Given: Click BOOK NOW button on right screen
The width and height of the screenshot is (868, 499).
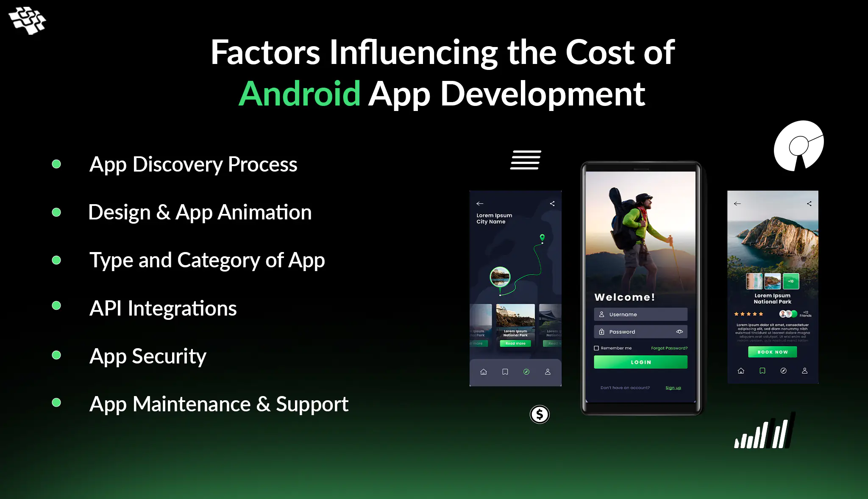Looking at the screenshot, I should pyautogui.click(x=773, y=352).
